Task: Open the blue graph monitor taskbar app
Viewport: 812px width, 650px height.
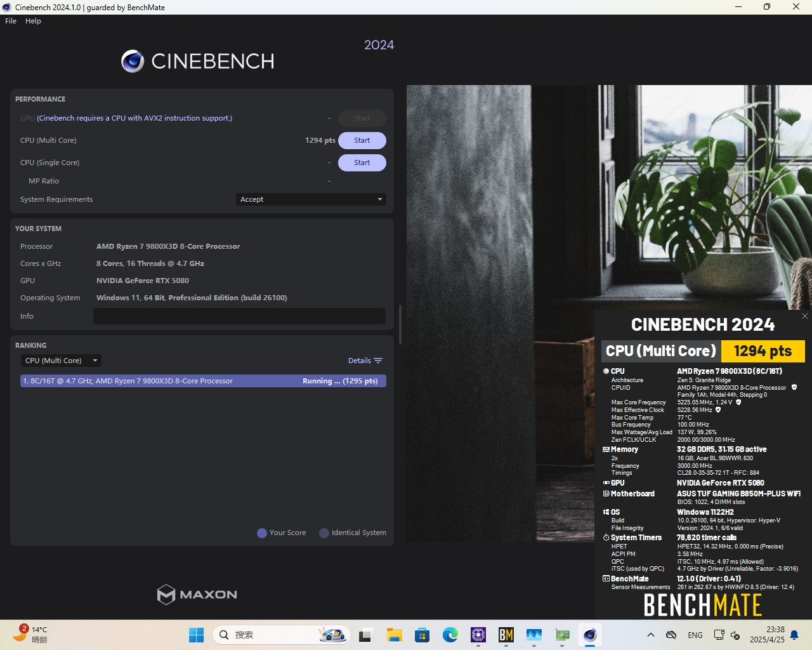Action: point(534,635)
